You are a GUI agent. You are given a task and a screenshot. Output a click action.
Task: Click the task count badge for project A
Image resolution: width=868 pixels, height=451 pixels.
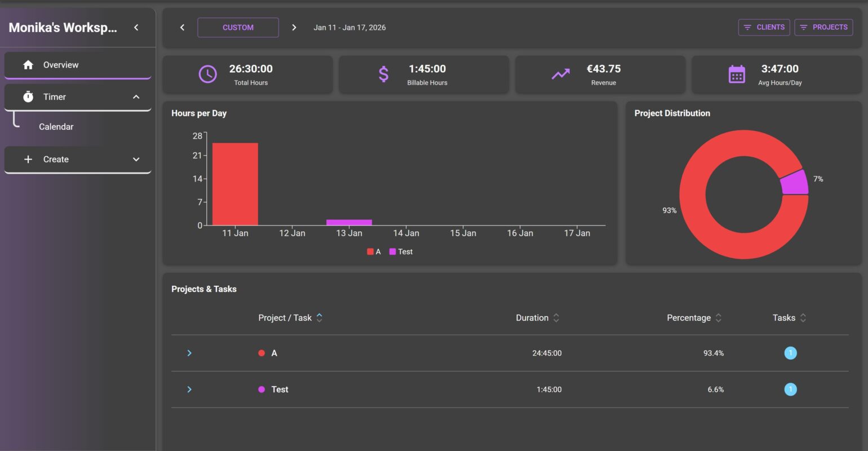pyautogui.click(x=790, y=353)
